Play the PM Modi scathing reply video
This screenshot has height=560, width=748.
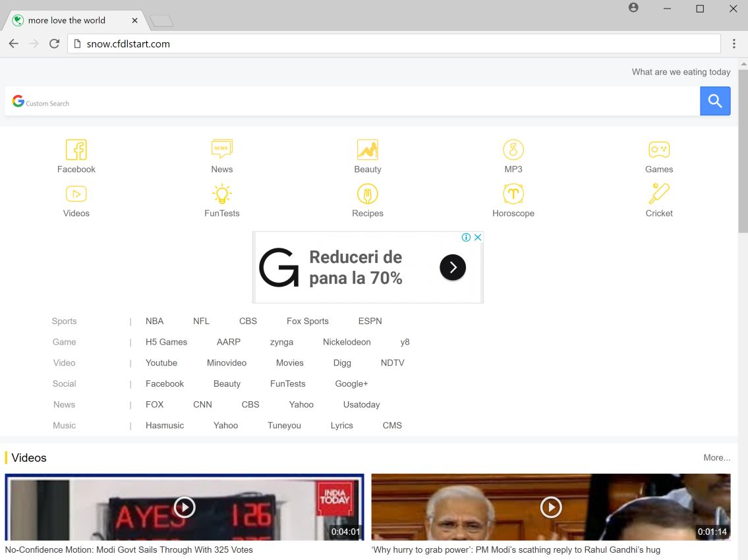pyautogui.click(x=551, y=507)
